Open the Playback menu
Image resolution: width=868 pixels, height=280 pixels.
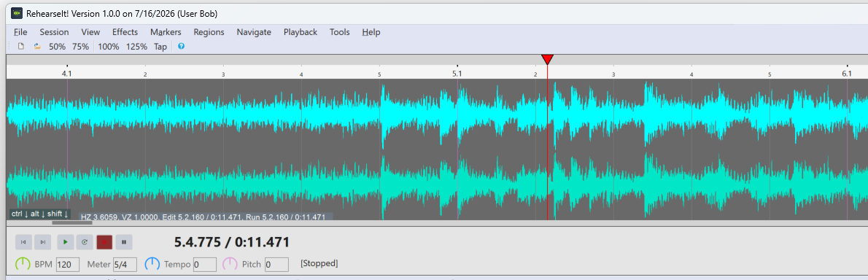click(301, 32)
